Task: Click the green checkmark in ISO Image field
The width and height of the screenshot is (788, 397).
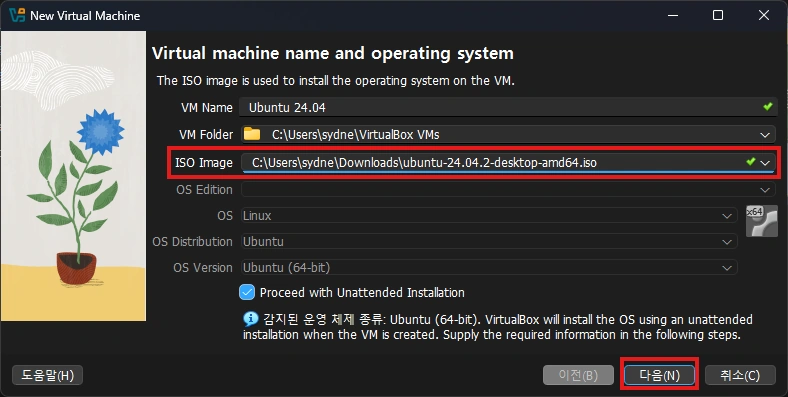Action: (x=750, y=162)
